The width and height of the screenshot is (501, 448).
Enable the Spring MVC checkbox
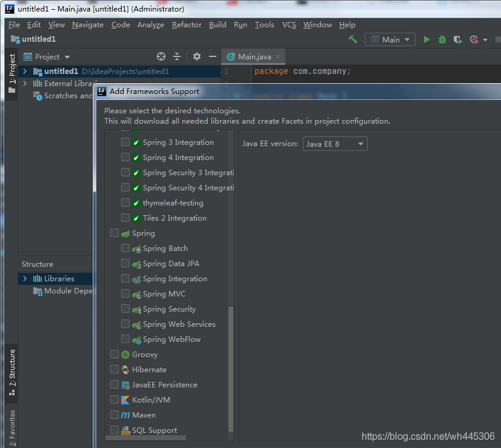[x=125, y=293]
